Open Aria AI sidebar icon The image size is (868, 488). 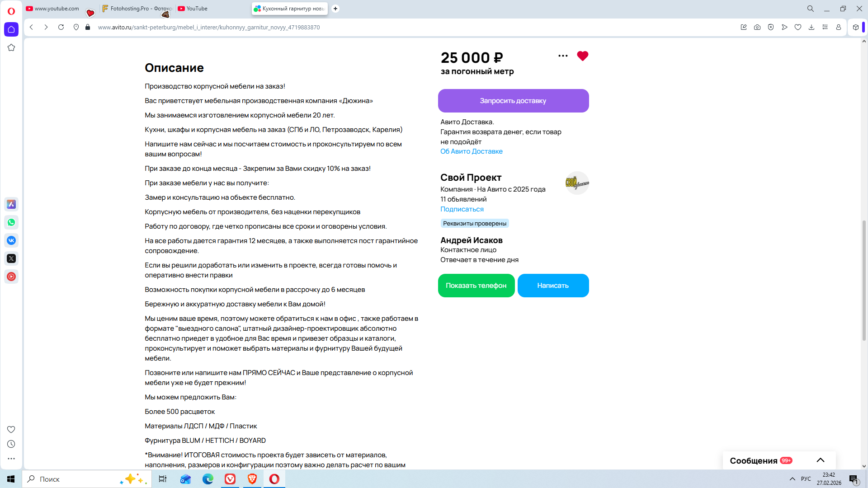click(x=11, y=204)
